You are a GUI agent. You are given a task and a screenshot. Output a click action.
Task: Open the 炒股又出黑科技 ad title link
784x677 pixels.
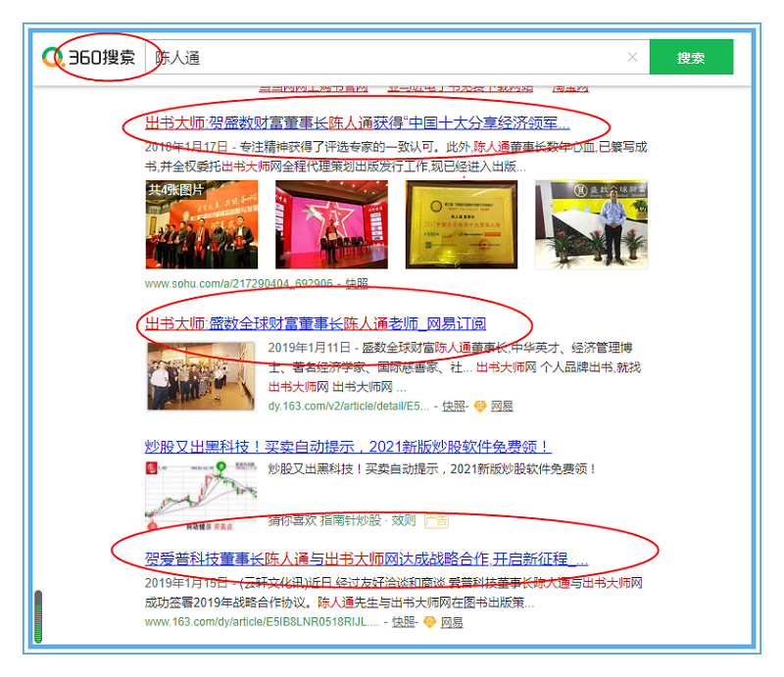(x=348, y=446)
